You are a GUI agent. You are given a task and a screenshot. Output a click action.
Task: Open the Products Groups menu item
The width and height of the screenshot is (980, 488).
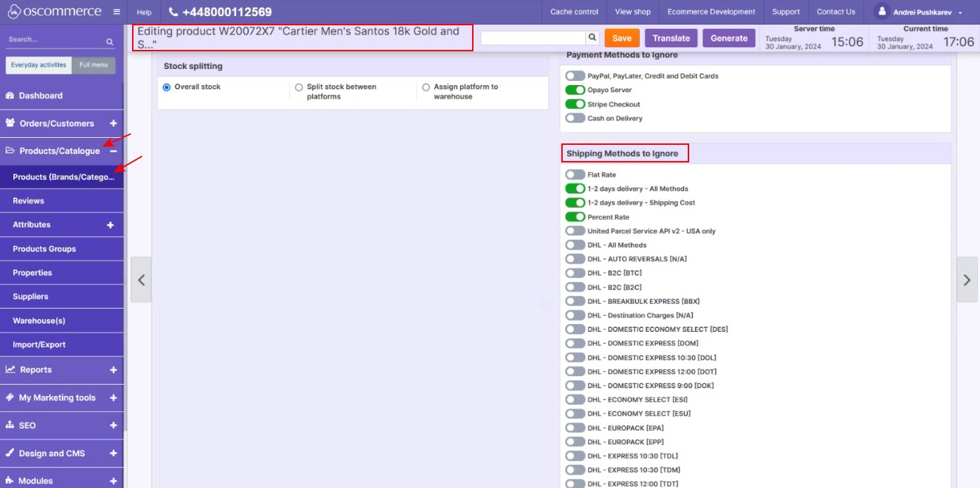point(62,249)
